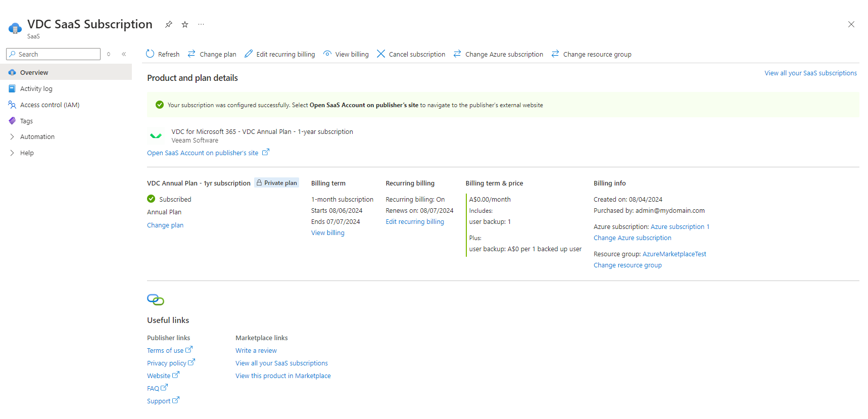Open the publisher Website link
The height and width of the screenshot is (419, 868).
(163, 376)
